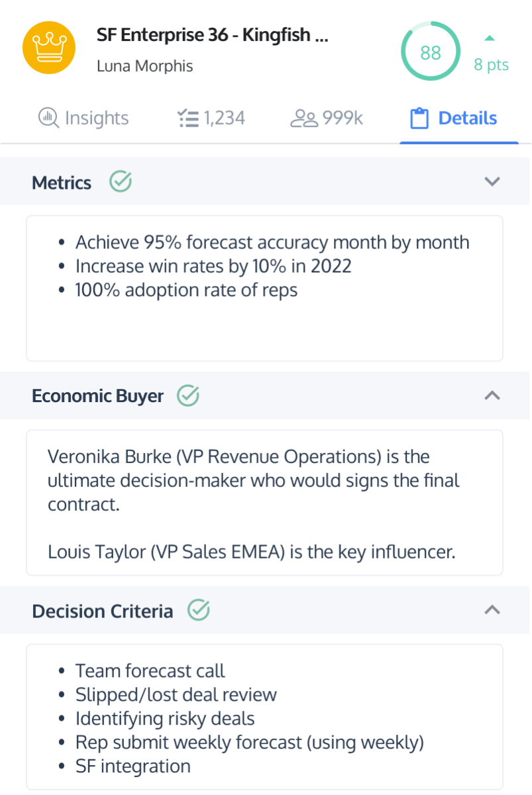Click into the Economic Buyer text box

(264, 503)
